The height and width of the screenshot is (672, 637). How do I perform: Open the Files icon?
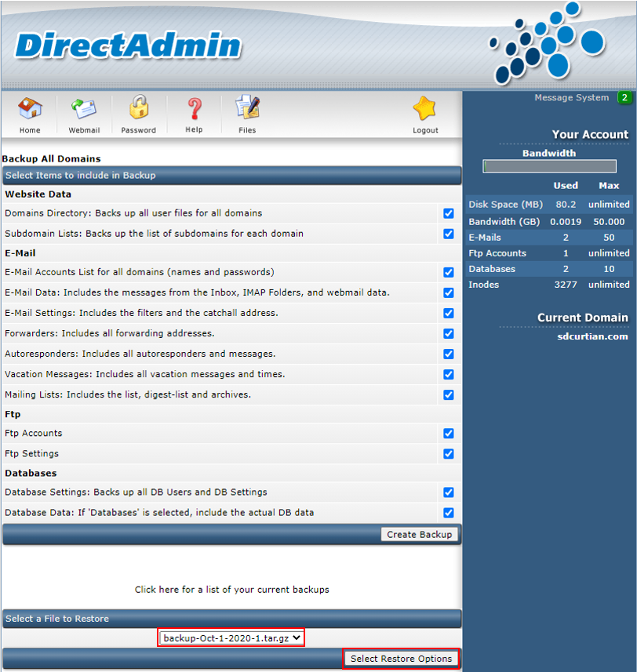coord(247,108)
